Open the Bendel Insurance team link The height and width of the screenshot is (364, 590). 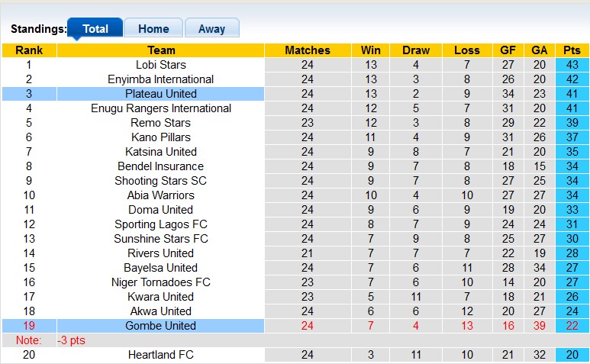pos(160,166)
